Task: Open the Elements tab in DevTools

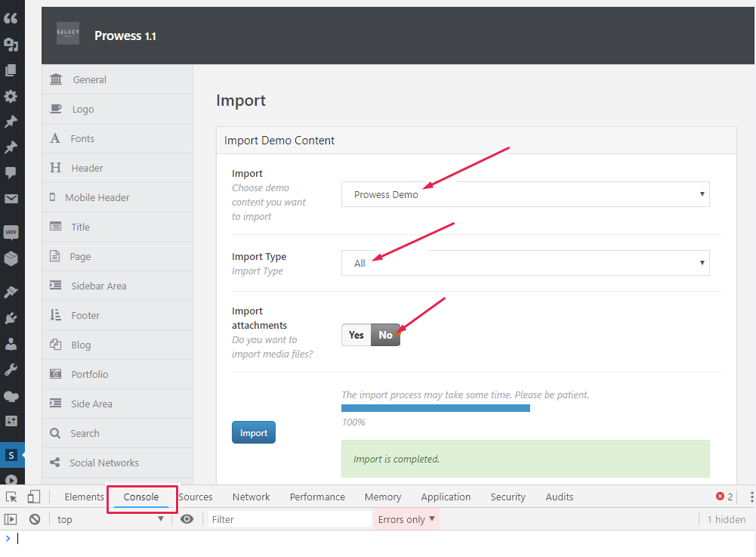Action: tap(84, 497)
